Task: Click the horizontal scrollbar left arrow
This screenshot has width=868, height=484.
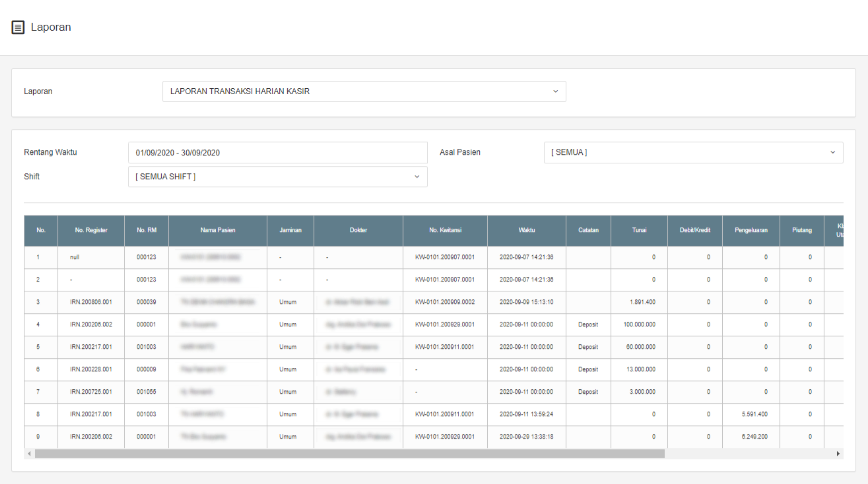Action: (x=29, y=454)
